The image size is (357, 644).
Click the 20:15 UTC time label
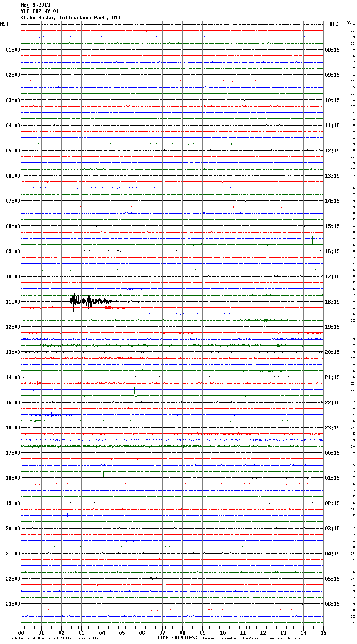pos(332,352)
